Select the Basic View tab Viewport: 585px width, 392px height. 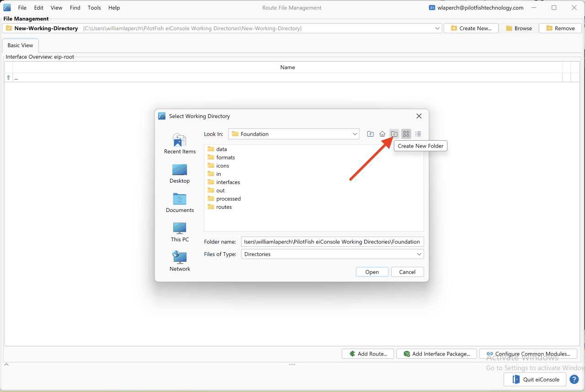tap(21, 45)
